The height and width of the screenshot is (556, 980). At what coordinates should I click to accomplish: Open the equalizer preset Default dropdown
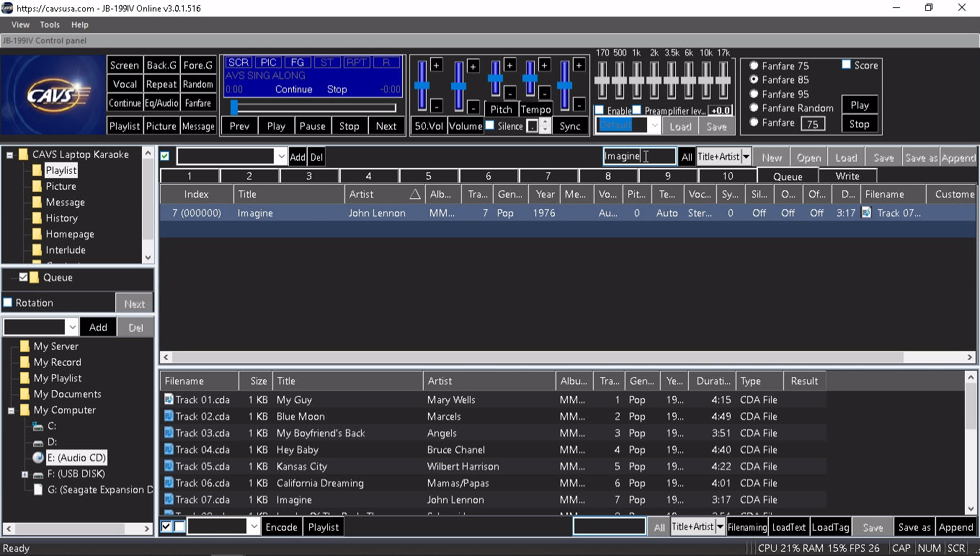point(654,125)
